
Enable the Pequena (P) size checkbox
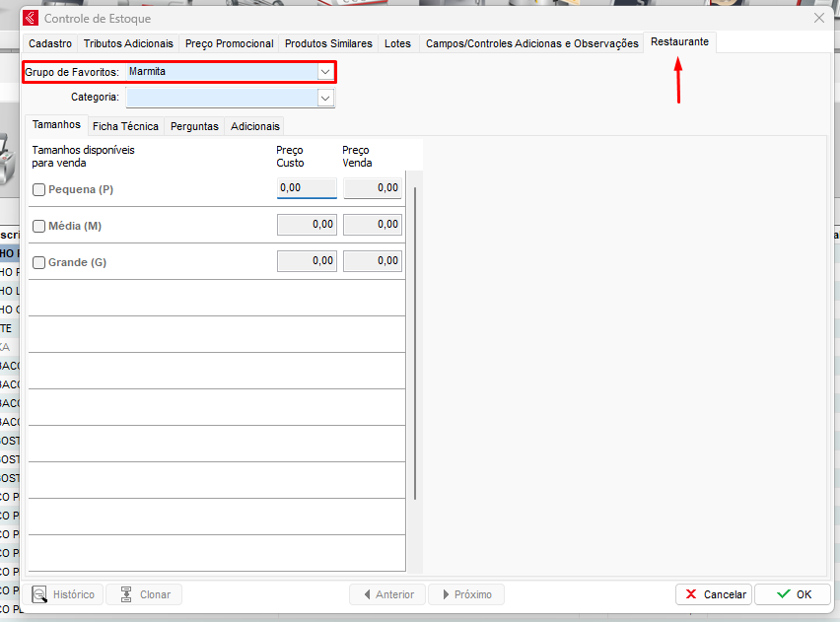click(39, 189)
